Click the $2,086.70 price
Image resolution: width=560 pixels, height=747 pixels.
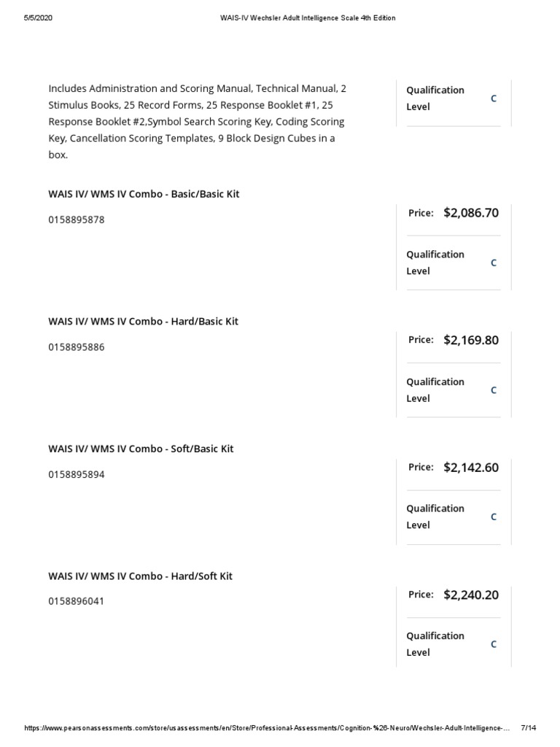471,213
